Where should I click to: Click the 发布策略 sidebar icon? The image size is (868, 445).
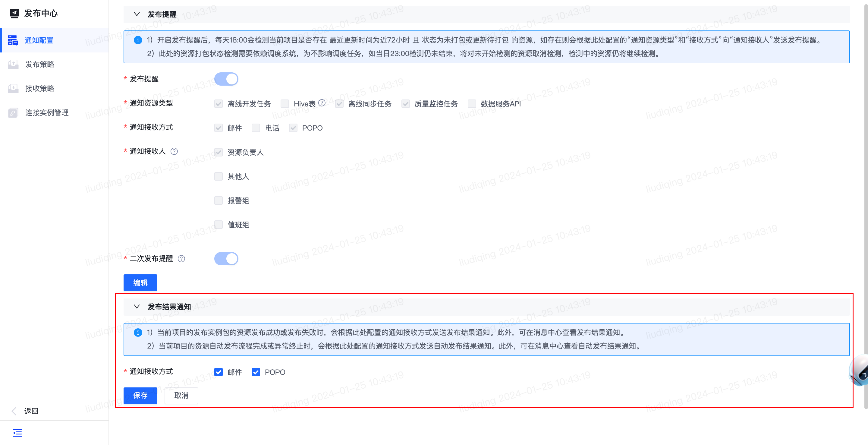pos(13,64)
